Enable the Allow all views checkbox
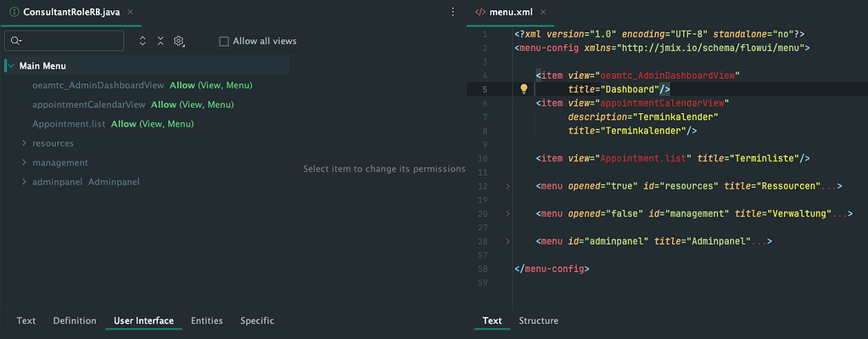The width and height of the screenshot is (868, 339). pos(224,41)
